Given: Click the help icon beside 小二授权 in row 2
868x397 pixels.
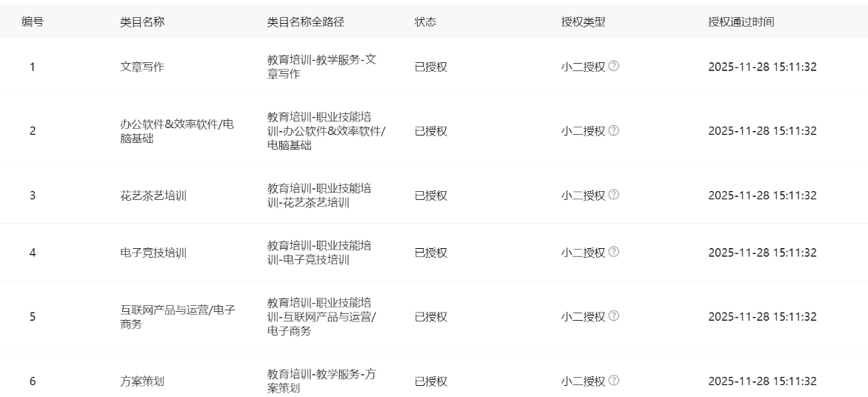Looking at the screenshot, I should (614, 130).
